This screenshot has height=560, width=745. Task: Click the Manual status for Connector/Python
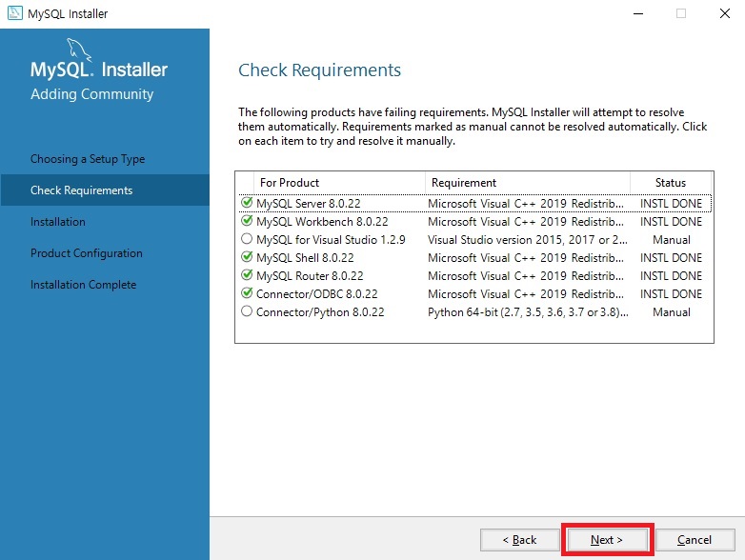click(672, 312)
